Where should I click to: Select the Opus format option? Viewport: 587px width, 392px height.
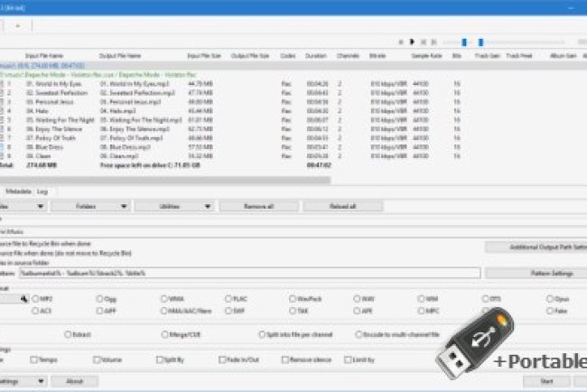click(550, 298)
